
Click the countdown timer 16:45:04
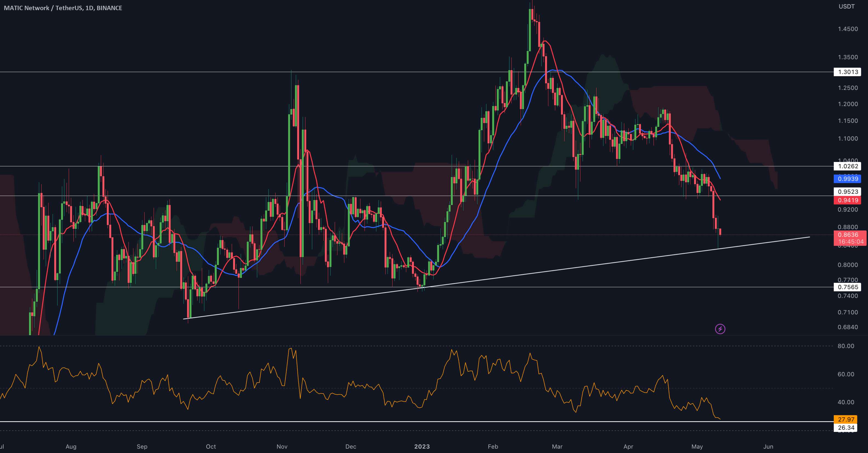(851, 242)
